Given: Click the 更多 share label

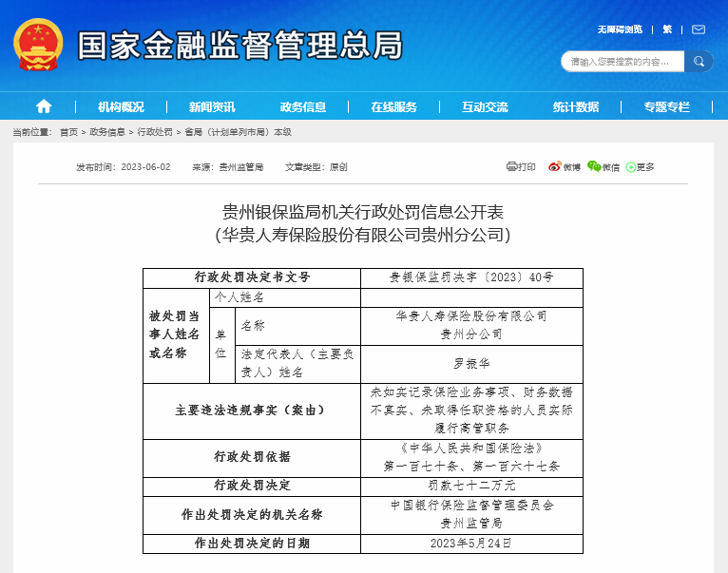Looking at the screenshot, I should pos(645,167).
